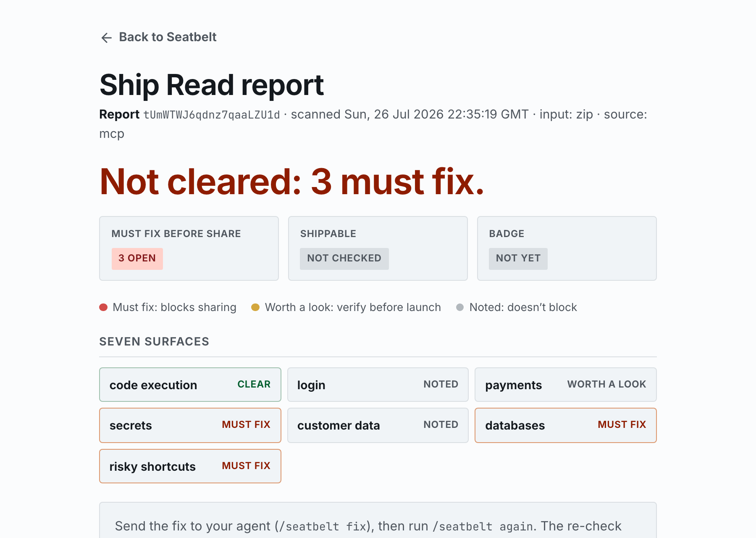Click the report ID tUmWTWJ6qdnz7qaaLZU1d
756x538 pixels.
pos(212,115)
